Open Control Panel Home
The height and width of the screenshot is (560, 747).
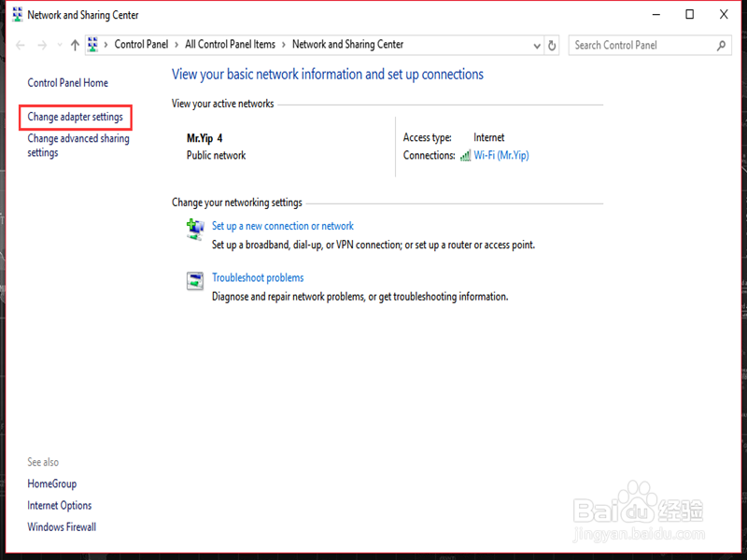point(67,83)
